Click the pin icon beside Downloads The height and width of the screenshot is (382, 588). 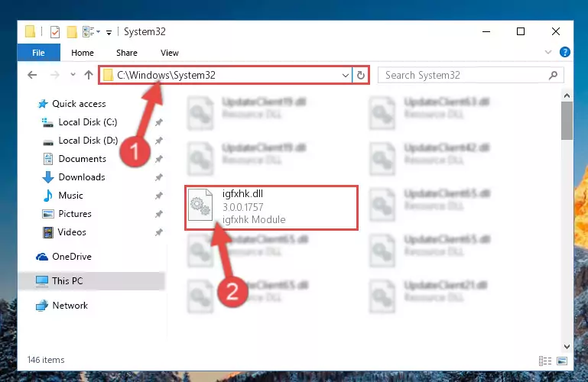pos(159,177)
